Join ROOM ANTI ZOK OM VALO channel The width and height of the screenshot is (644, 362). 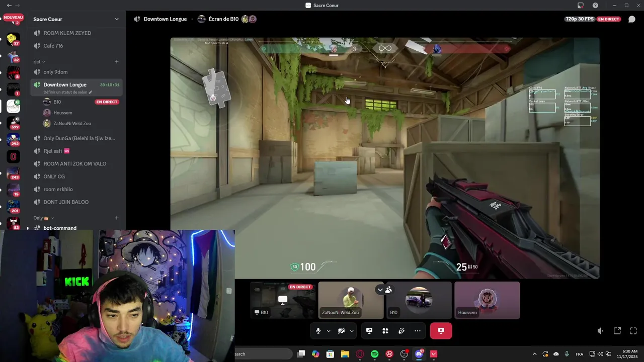75,164
